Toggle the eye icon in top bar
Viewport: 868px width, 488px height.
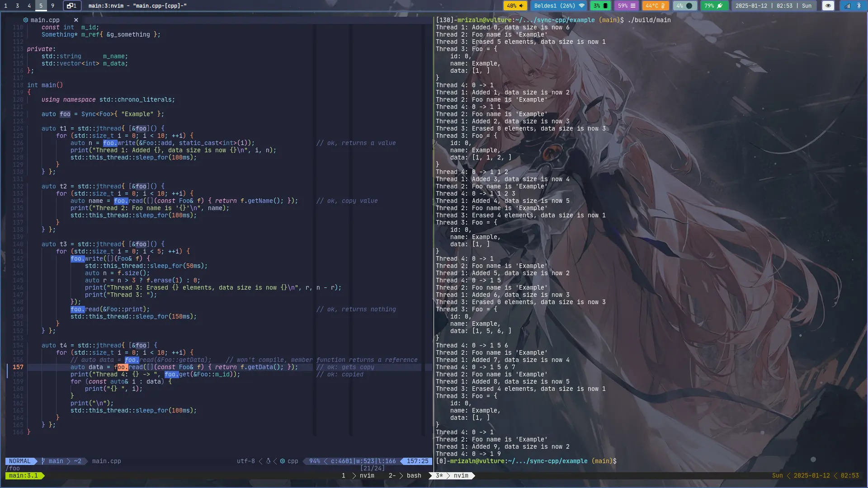pyautogui.click(x=828, y=6)
